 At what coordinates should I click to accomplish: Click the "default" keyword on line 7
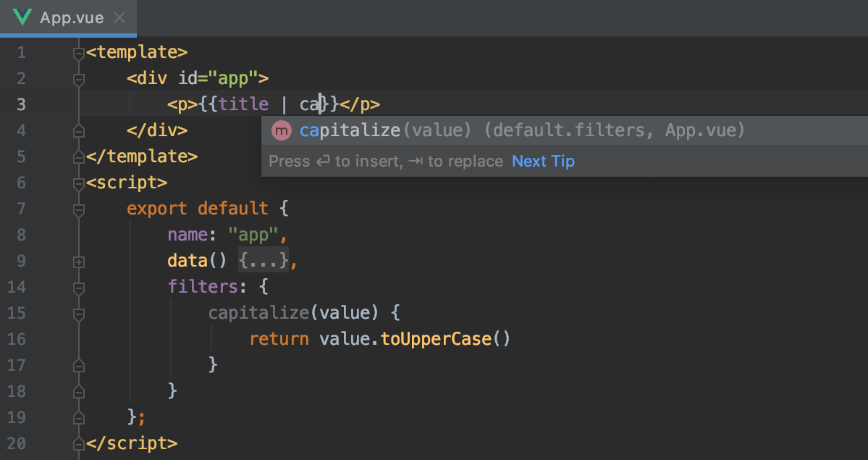coord(233,209)
